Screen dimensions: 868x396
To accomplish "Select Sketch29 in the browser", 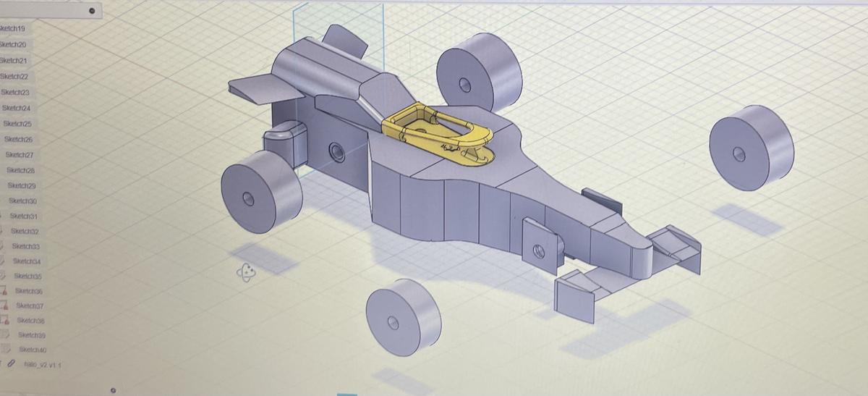I will point(22,186).
